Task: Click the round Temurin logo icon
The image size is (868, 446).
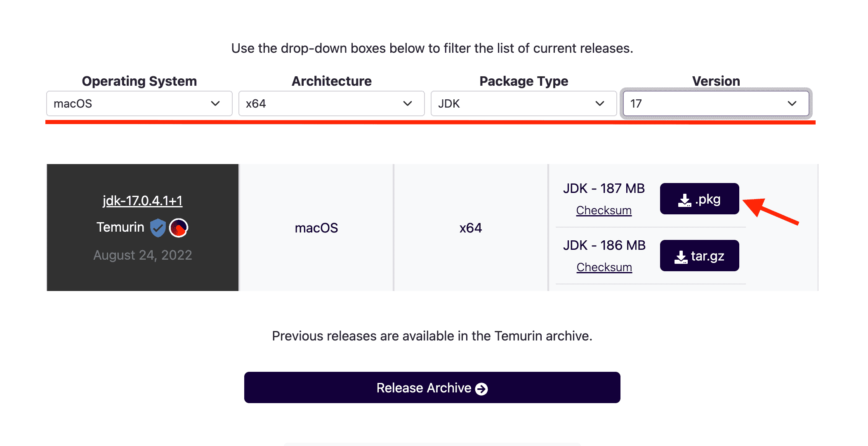Action: (x=179, y=227)
